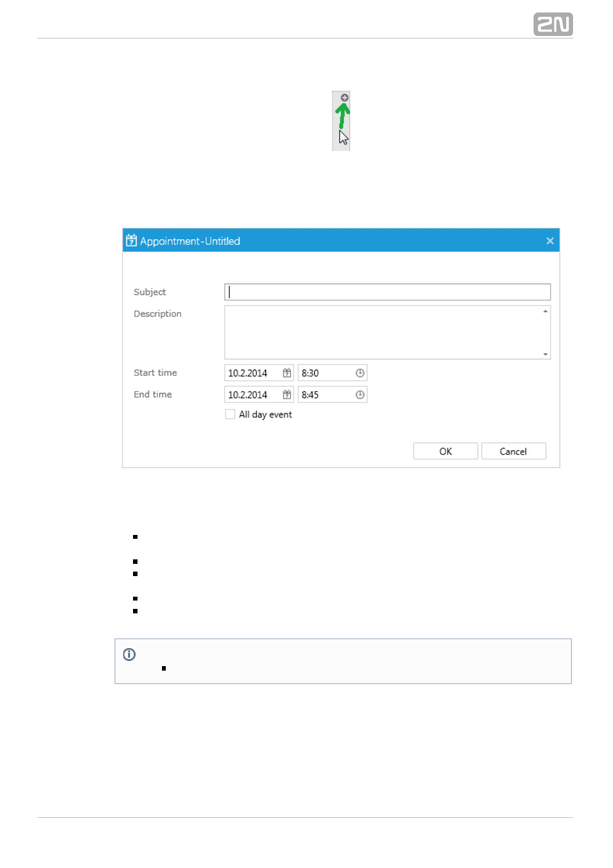Click the end time value 8:45

(x=310, y=395)
